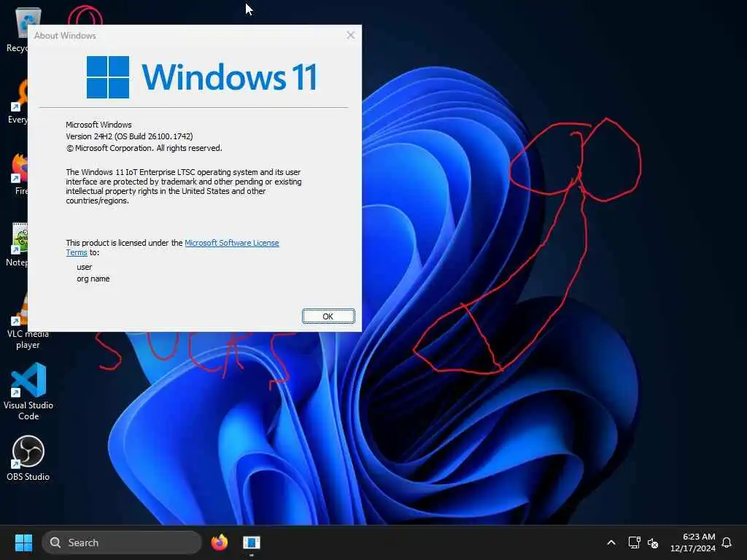Open the Windows Start menu
This screenshot has height=560, width=747.
tap(23, 542)
